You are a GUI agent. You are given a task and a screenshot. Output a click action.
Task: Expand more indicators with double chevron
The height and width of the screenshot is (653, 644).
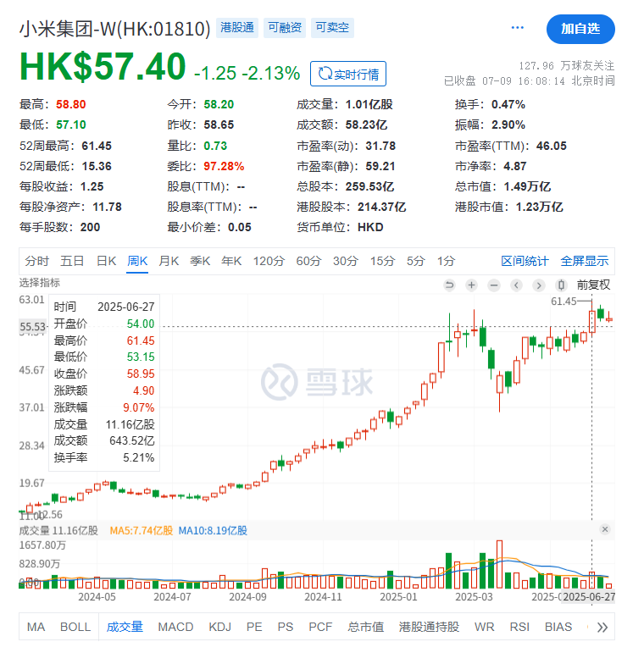coord(602,628)
